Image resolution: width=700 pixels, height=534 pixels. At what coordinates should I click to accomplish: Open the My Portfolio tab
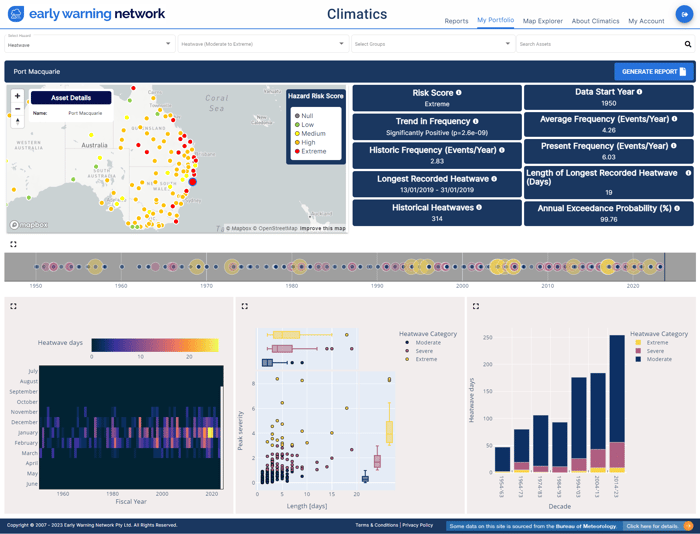click(496, 20)
